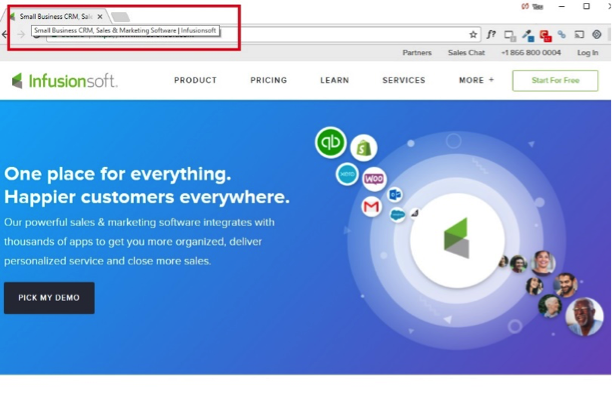This screenshot has height=401, width=612.
Task: Open the Sales Chat link
Action: tap(466, 53)
